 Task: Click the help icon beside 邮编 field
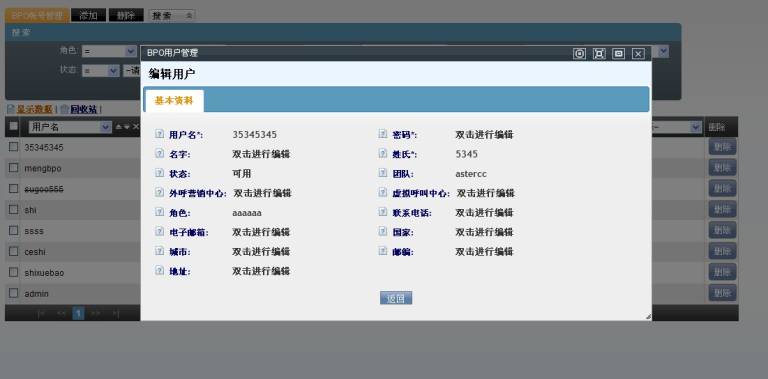383,251
